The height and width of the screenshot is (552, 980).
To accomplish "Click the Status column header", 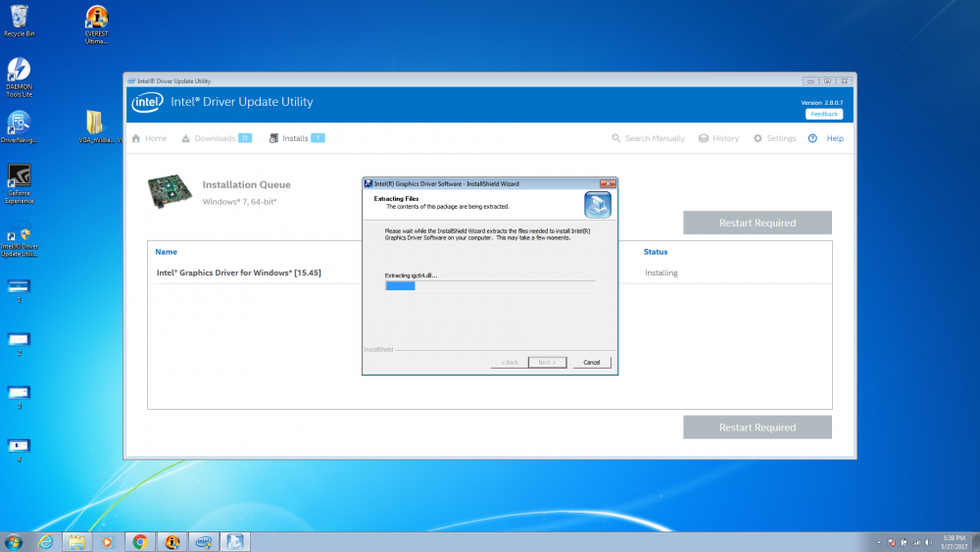I will (656, 251).
